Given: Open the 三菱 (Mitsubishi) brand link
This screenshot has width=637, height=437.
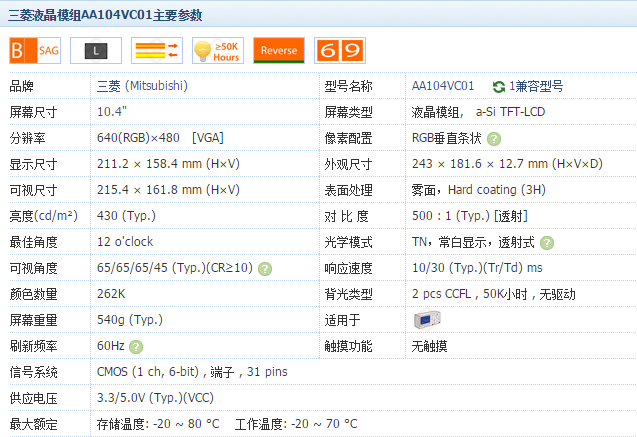Looking at the screenshot, I should (142, 86).
